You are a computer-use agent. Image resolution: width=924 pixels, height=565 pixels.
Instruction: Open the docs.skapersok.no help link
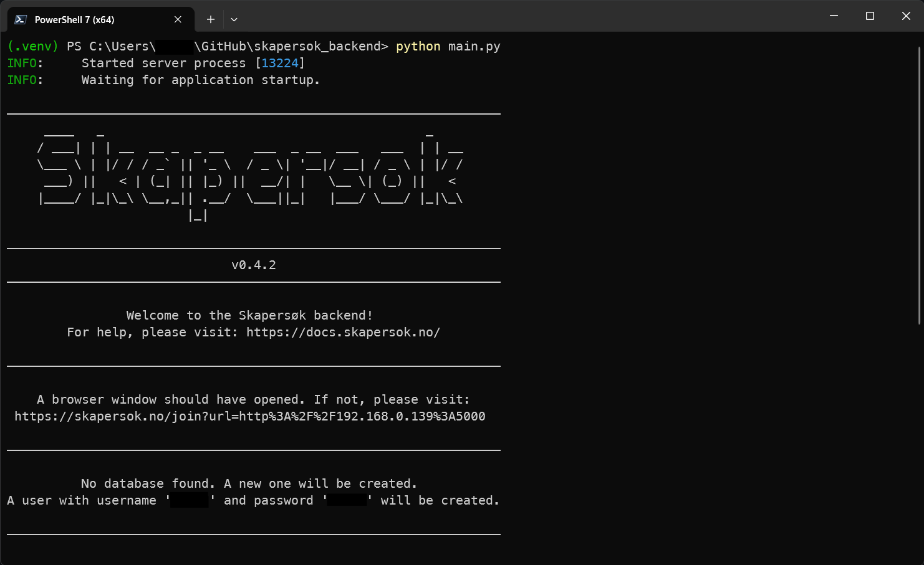pyautogui.click(x=343, y=333)
